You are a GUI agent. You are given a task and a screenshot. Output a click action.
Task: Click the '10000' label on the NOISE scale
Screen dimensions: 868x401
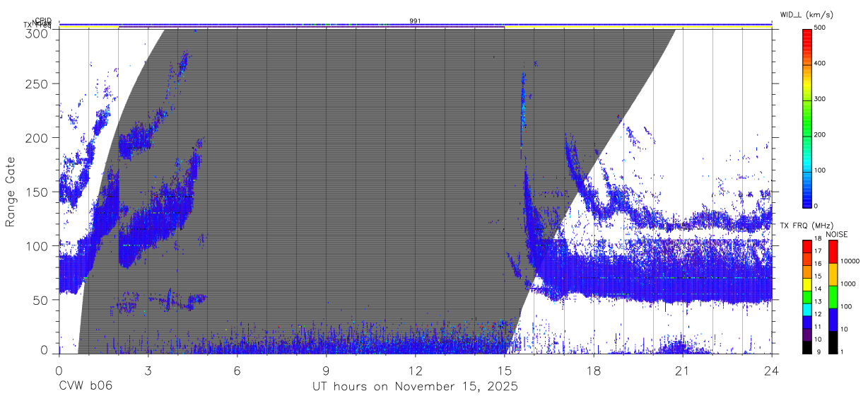click(849, 260)
